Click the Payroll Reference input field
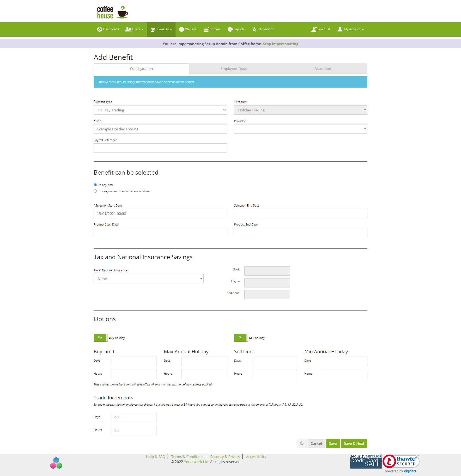The image size is (461, 476). [x=160, y=148]
